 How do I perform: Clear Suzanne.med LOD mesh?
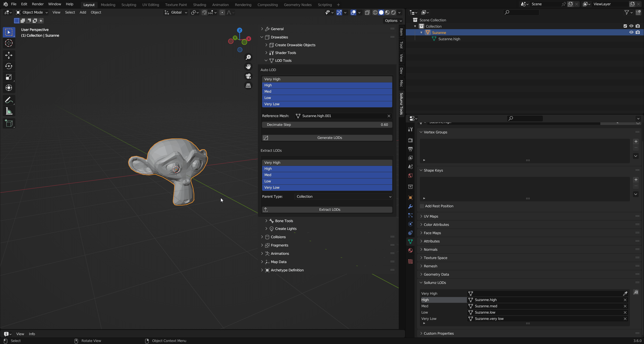point(625,306)
